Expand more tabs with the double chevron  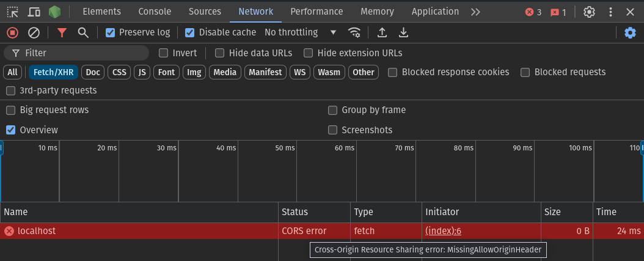(x=475, y=12)
